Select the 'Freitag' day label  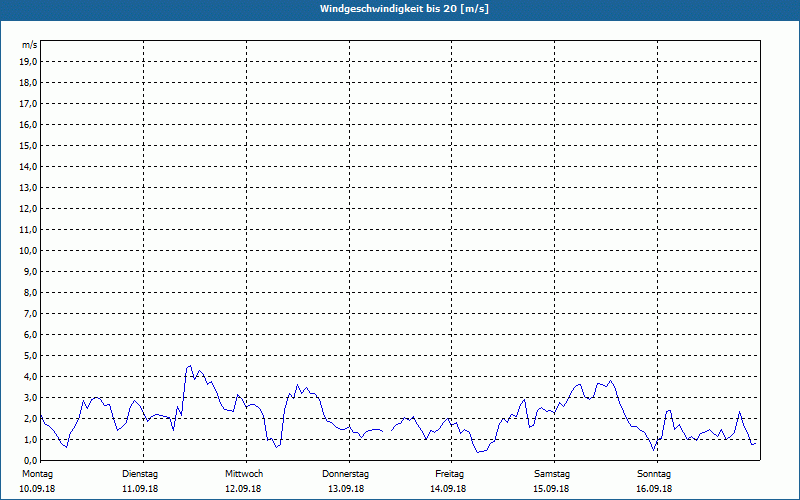coord(450,473)
